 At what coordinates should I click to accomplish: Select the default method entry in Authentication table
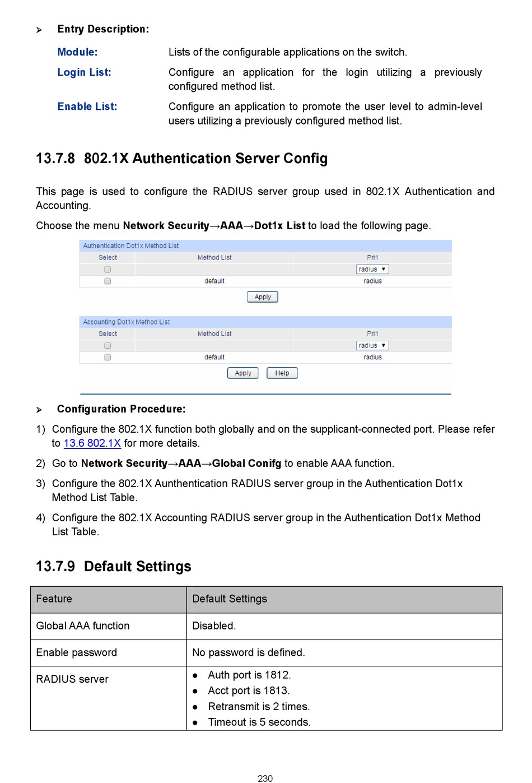point(214,281)
